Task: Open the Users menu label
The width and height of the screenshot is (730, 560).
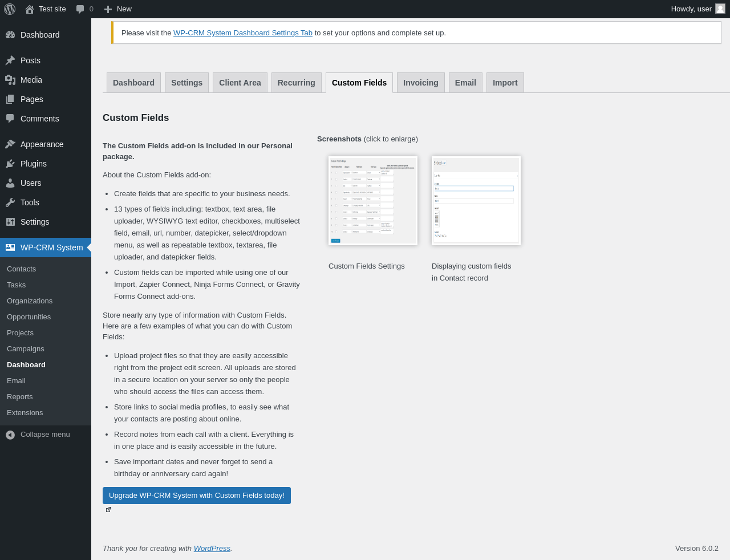Action: (x=31, y=183)
